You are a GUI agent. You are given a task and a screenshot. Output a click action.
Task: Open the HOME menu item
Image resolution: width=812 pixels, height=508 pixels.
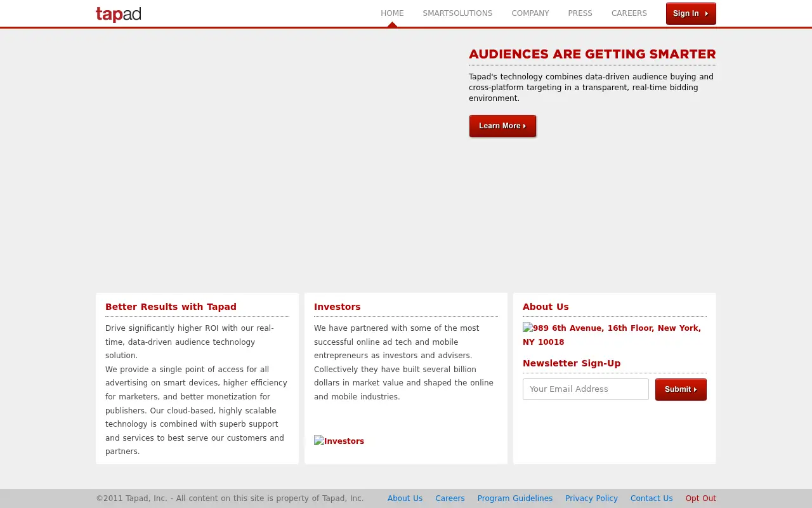click(x=392, y=13)
